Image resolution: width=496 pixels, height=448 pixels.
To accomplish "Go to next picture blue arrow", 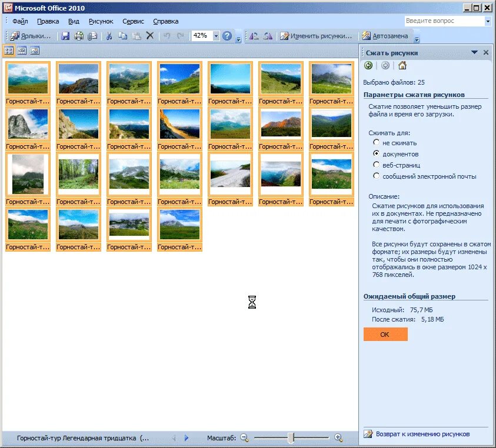I will pos(187,438).
